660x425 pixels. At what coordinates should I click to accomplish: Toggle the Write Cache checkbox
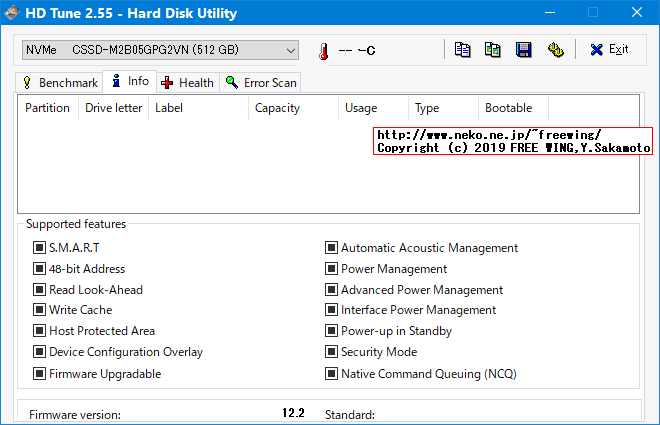pyautogui.click(x=40, y=310)
